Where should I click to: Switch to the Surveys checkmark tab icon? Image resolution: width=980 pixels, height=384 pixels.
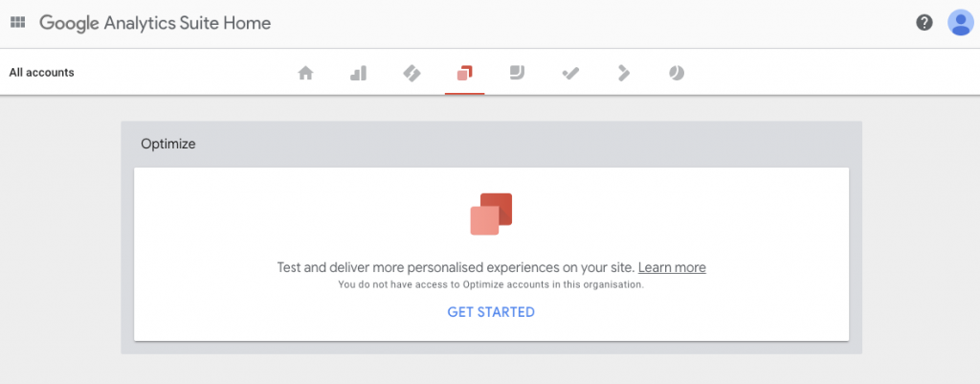(570, 73)
